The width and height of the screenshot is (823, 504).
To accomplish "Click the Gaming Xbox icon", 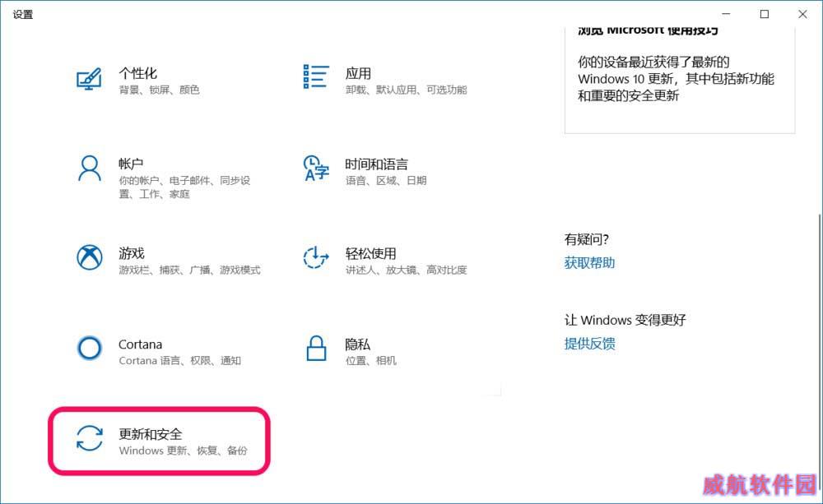I will pos(90,257).
